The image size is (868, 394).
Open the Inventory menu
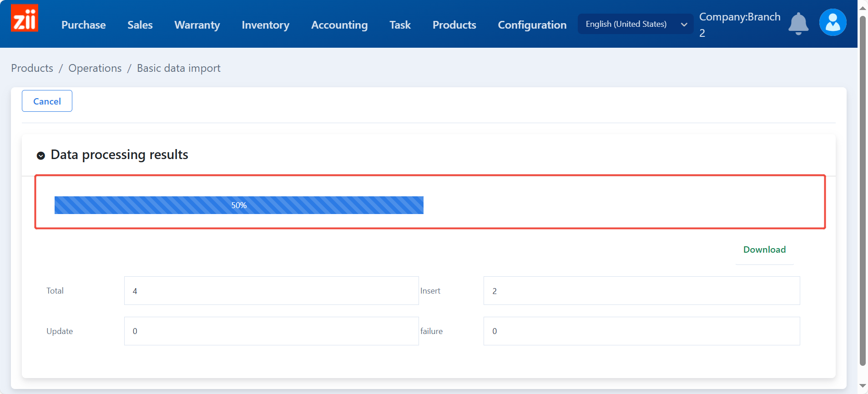(x=265, y=25)
